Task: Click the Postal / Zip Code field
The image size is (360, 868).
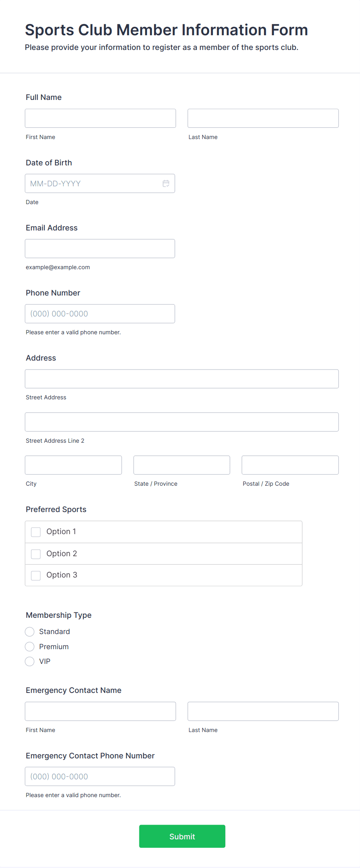Action: [x=290, y=465]
